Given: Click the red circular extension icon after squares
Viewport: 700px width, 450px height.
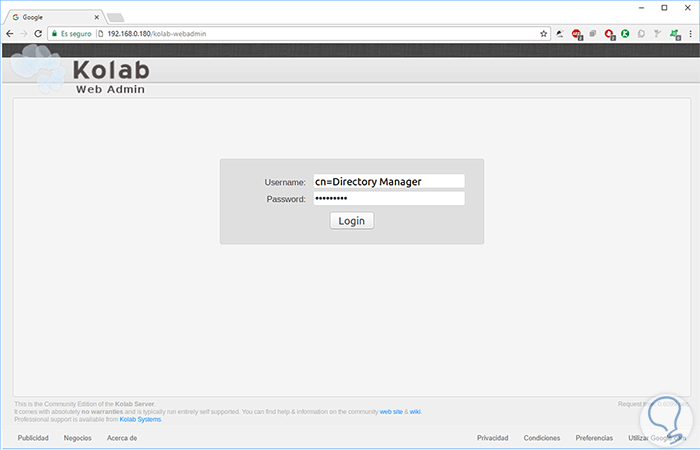Looking at the screenshot, I should (609, 34).
